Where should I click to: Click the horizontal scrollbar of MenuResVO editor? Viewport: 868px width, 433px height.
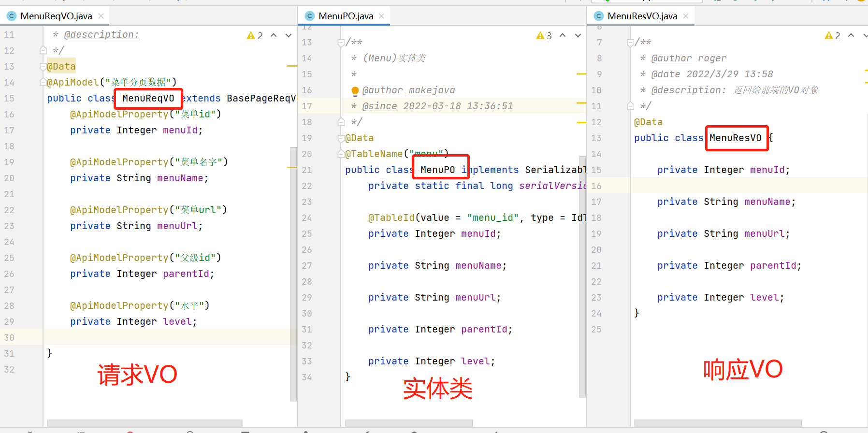coord(718,423)
